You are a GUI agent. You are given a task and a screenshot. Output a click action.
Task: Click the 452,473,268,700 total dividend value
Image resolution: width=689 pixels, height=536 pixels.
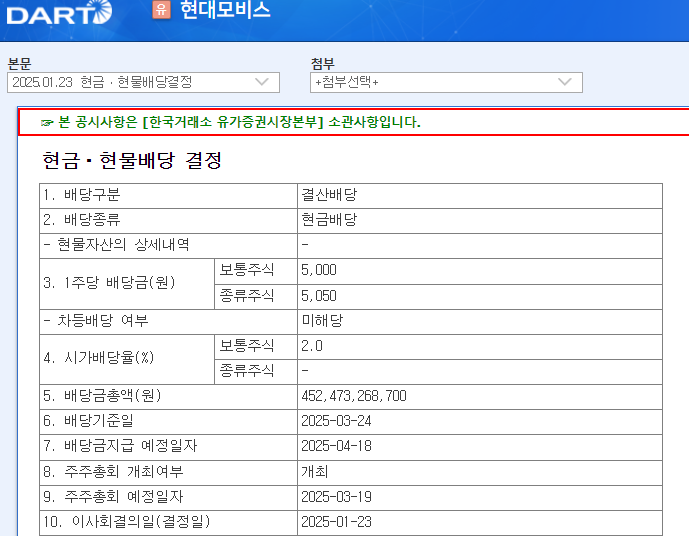[354, 396]
